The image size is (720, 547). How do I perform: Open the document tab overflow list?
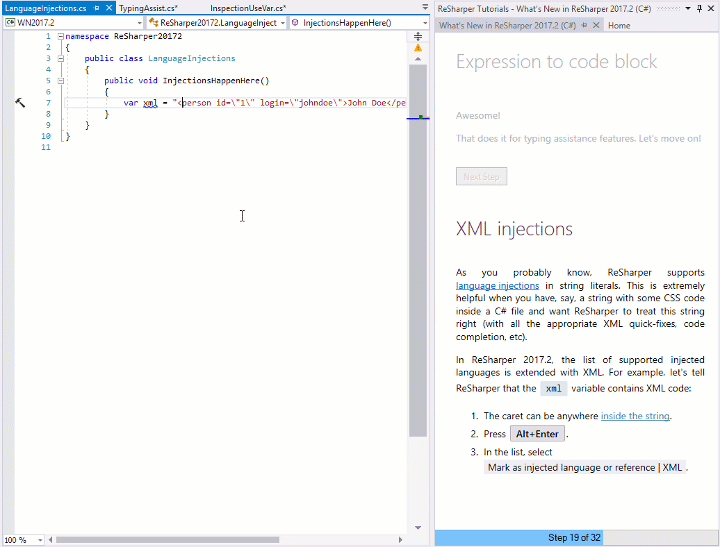click(425, 7)
